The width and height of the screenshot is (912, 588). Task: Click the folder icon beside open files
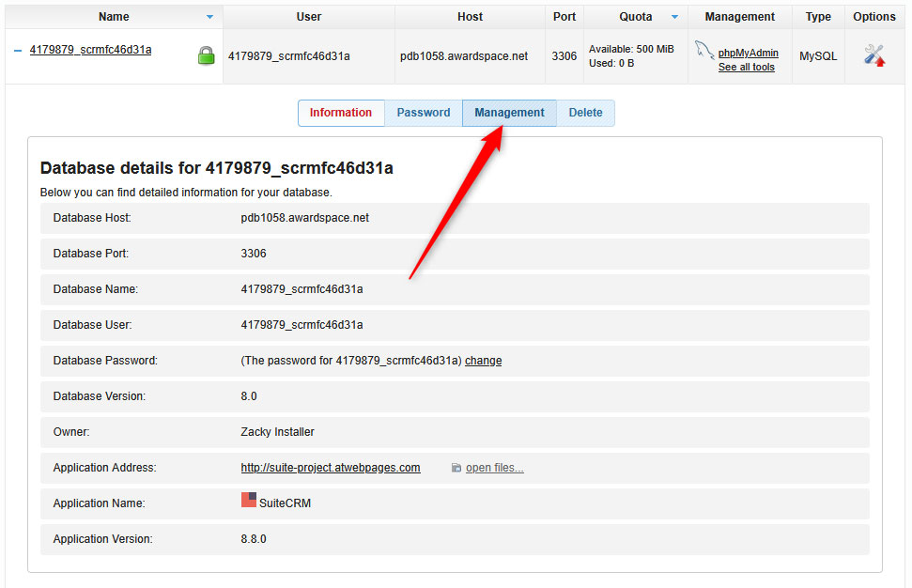[x=456, y=468]
